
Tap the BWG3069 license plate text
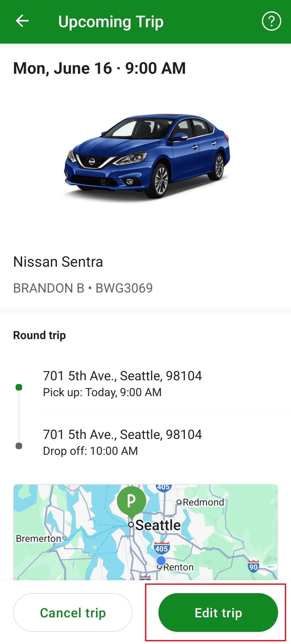coord(124,288)
